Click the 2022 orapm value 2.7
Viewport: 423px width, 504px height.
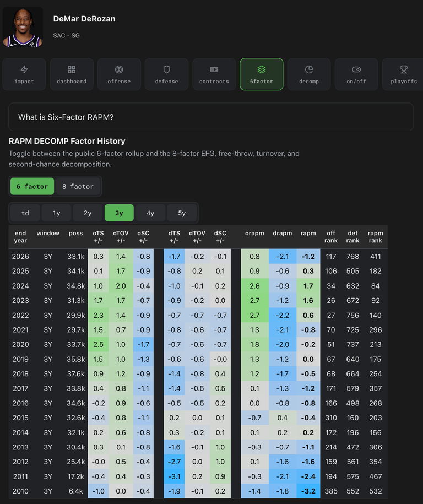click(254, 315)
